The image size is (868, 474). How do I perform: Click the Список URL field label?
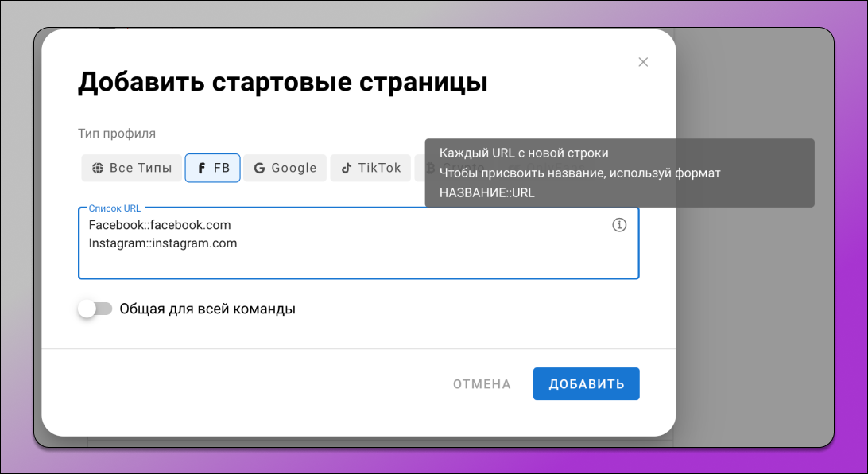tap(112, 208)
